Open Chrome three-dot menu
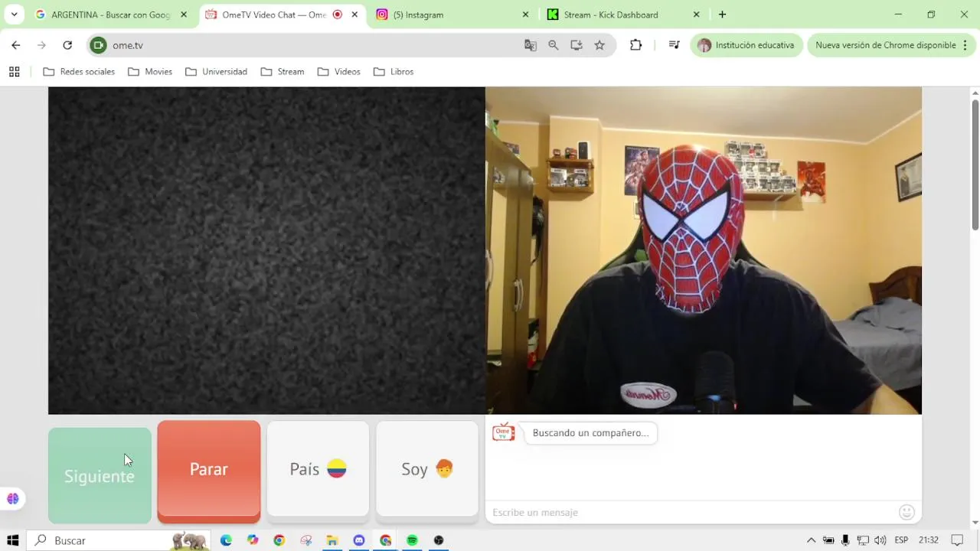 point(967,45)
